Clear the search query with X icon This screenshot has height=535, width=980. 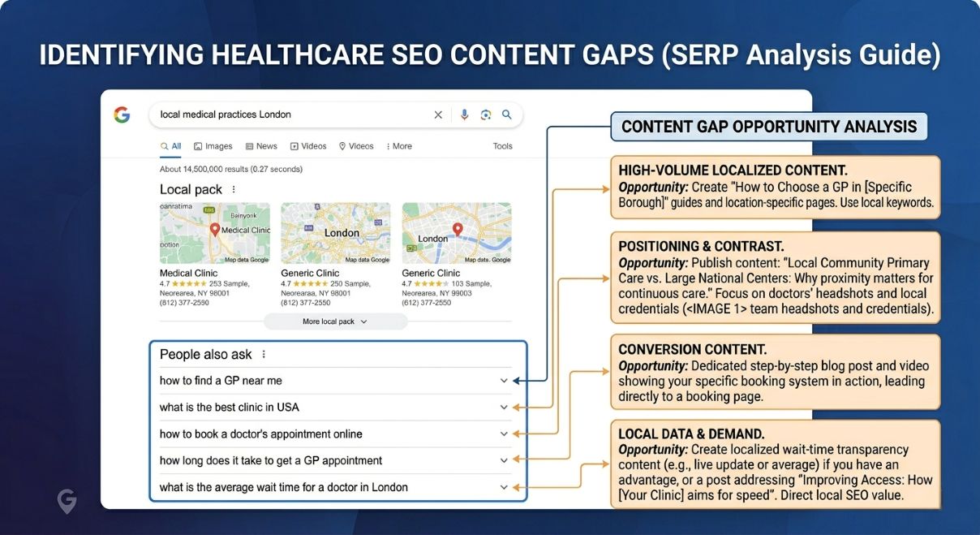point(438,114)
